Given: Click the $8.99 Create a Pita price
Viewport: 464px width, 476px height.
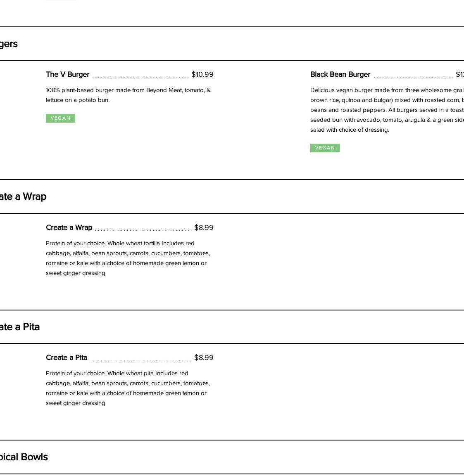Looking at the screenshot, I should coord(204,358).
